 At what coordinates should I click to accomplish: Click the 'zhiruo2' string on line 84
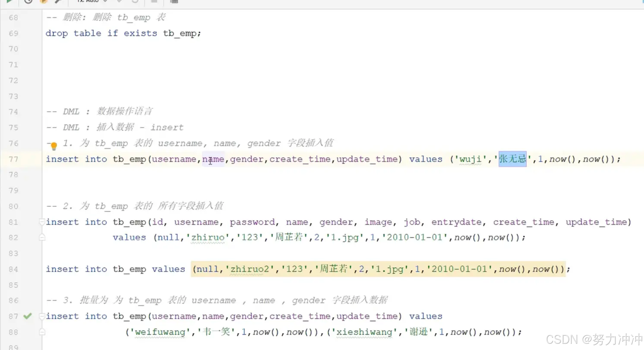(x=250, y=269)
